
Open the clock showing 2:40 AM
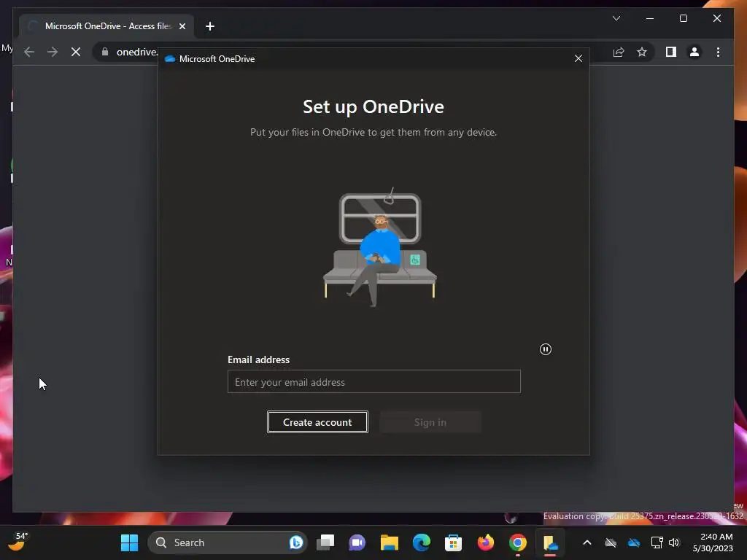[x=713, y=542]
